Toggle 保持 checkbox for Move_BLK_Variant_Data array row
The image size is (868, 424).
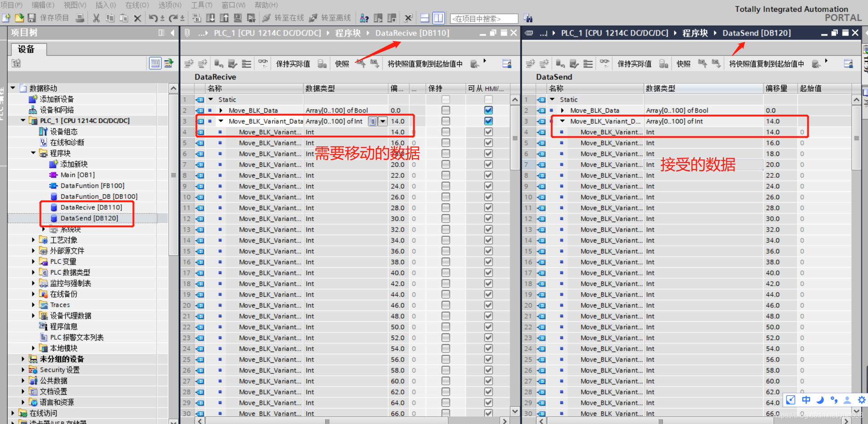point(446,121)
